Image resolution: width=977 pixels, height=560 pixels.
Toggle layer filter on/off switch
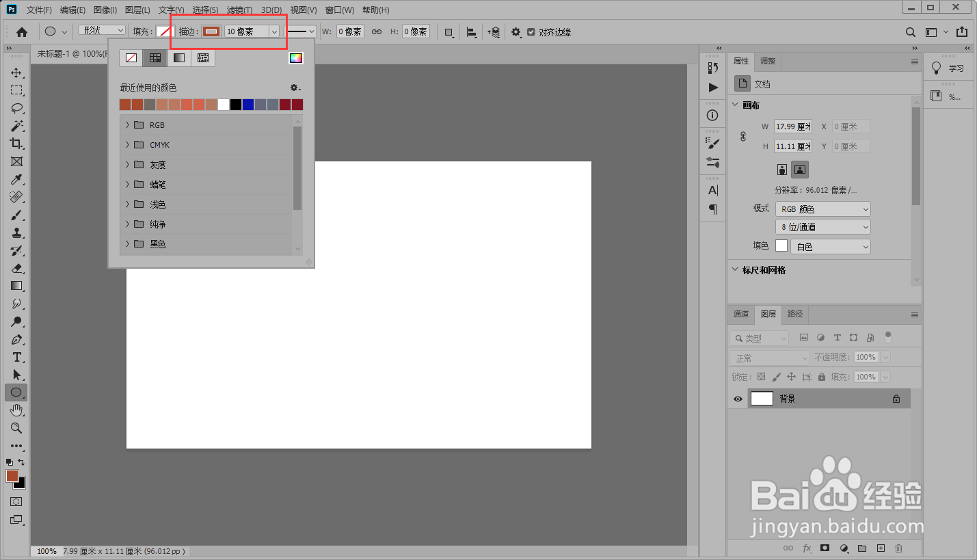coord(888,336)
